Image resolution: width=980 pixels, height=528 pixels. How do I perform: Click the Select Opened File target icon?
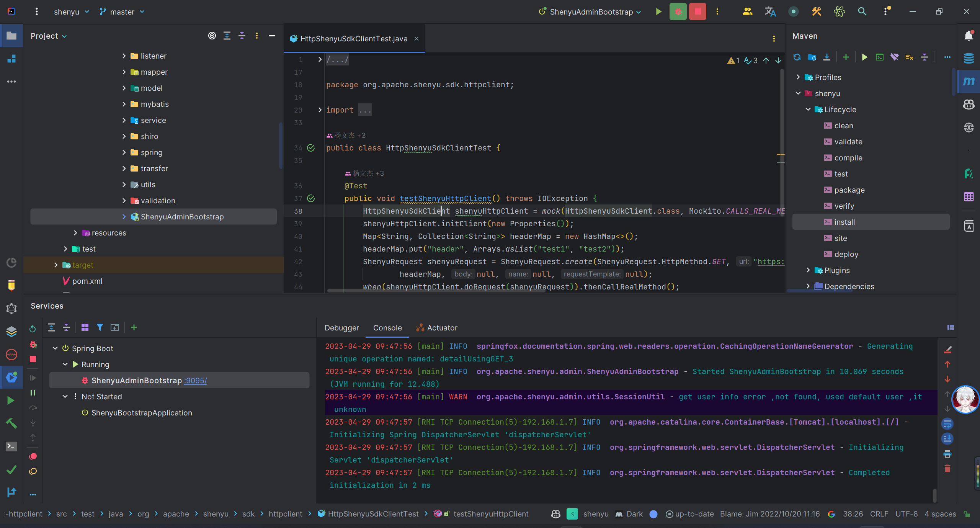[x=212, y=36]
